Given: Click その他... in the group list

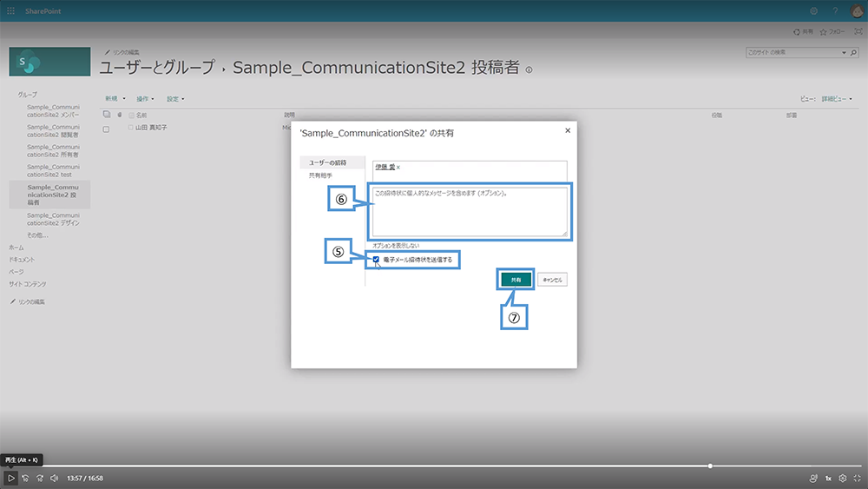Looking at the screenshot, I should [37, 235].
